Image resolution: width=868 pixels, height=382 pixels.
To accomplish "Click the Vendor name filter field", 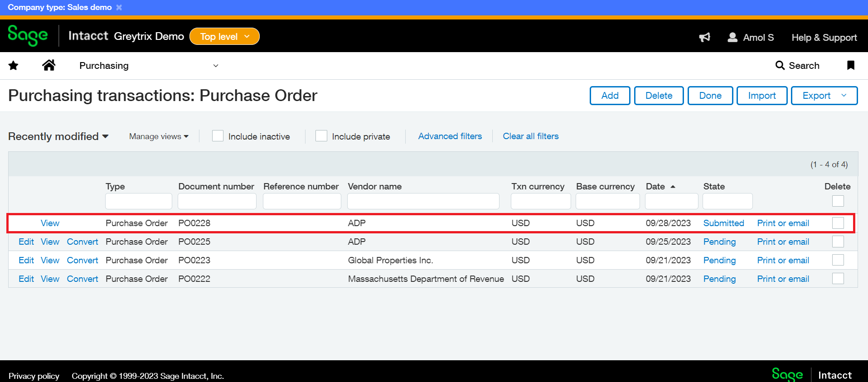I will click(423, 201).
